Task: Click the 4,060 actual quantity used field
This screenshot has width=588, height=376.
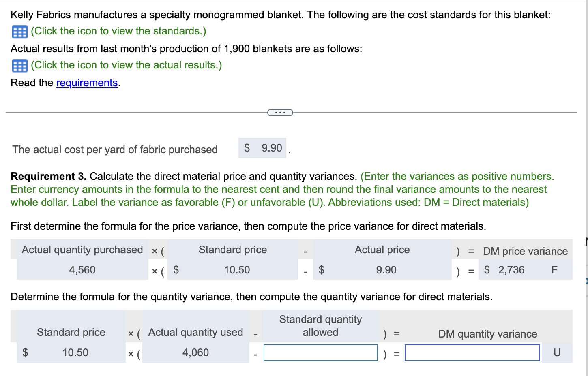Action: [x=195, y=352]
